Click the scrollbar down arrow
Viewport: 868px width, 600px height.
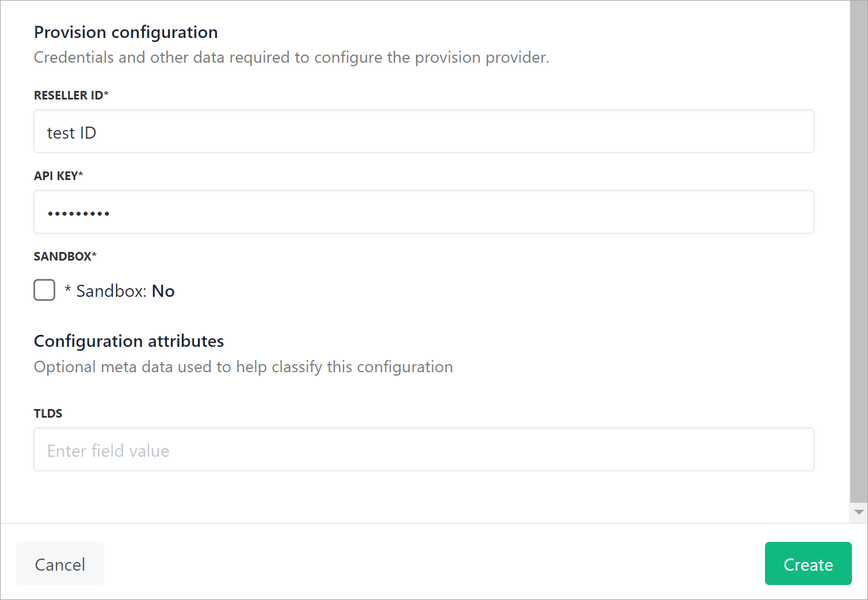pos(859,512)
